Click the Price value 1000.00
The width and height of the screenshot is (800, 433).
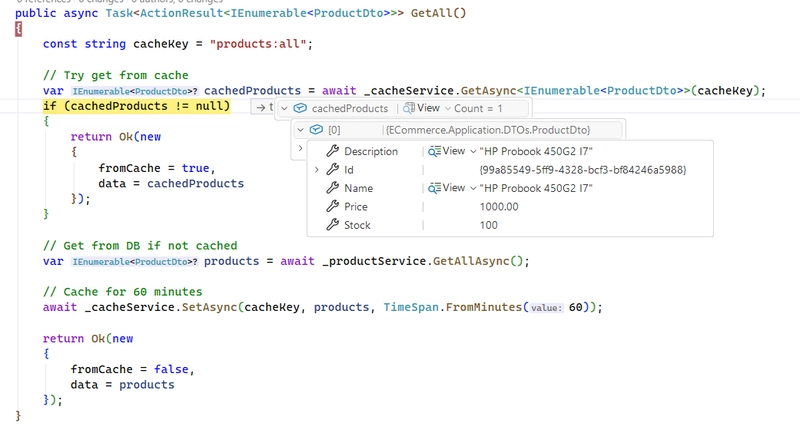(x=499, y=206)
